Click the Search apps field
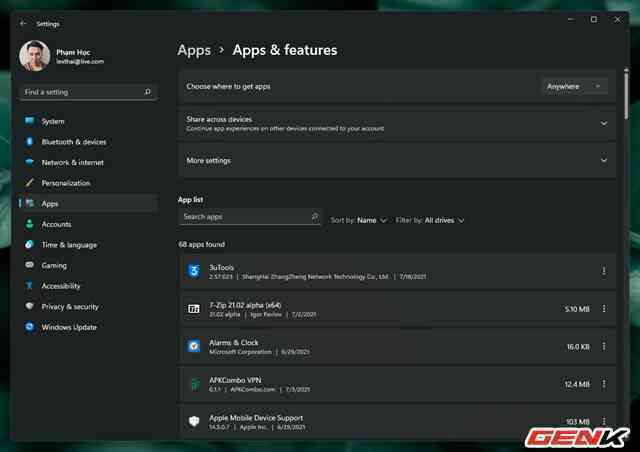Screen dimensions: 640x452 tap(249, 217)
